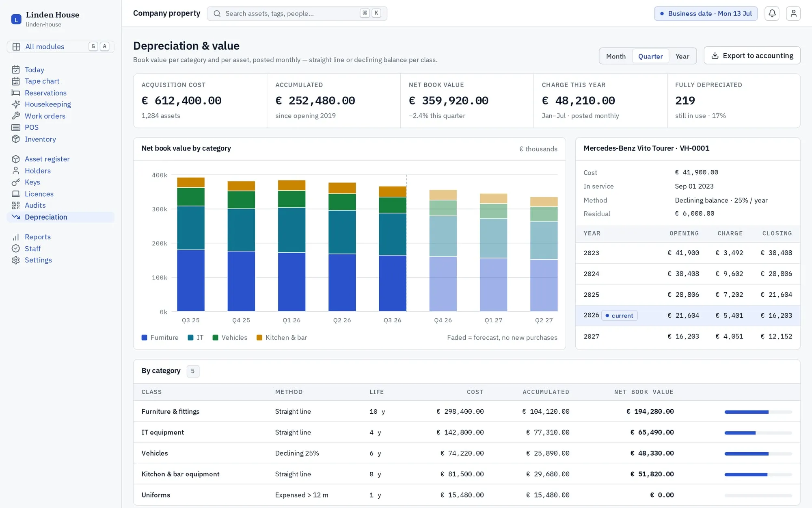Screen dimensions: 812x508
Task: Go to the Asset register label
Action: (47, 159)
